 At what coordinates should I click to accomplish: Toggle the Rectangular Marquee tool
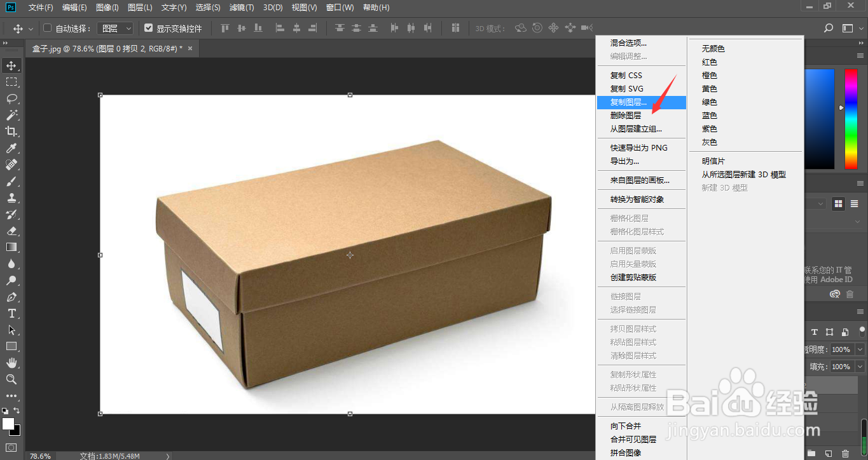11,81
